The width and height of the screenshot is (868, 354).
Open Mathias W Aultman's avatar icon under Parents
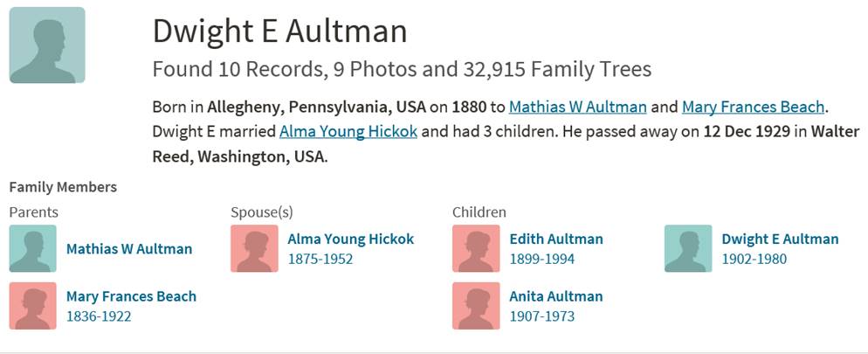tap(32, 248)
